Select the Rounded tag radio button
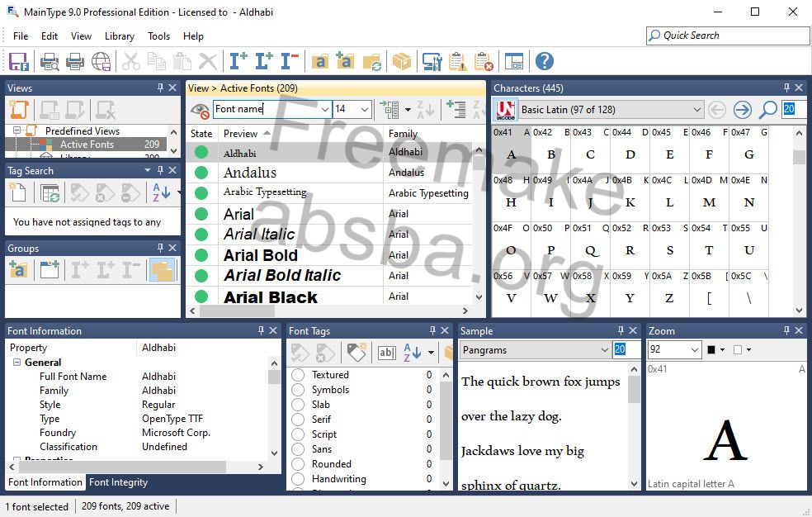This screenshot has height=517, width=812. [x=298, y=464]
